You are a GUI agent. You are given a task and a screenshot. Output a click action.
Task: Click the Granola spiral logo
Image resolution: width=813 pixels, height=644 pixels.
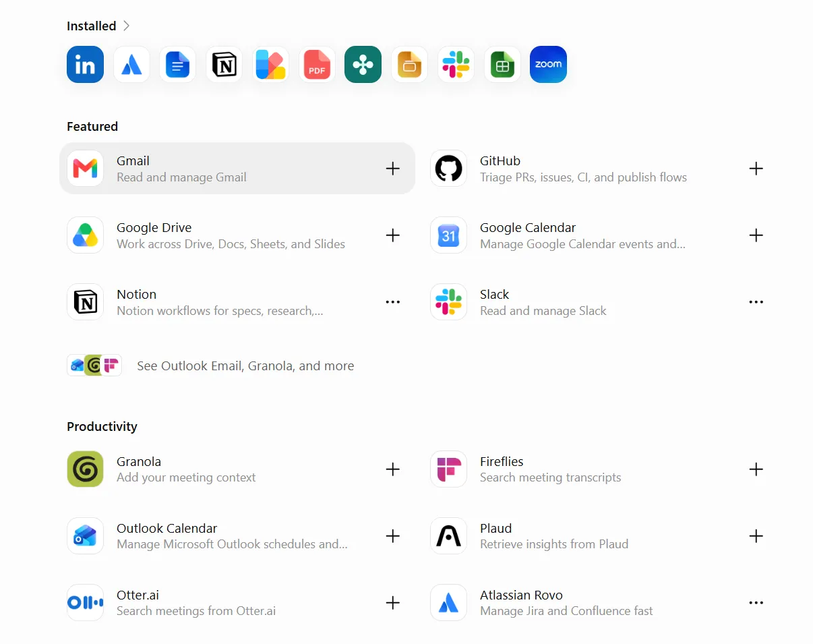85,469
